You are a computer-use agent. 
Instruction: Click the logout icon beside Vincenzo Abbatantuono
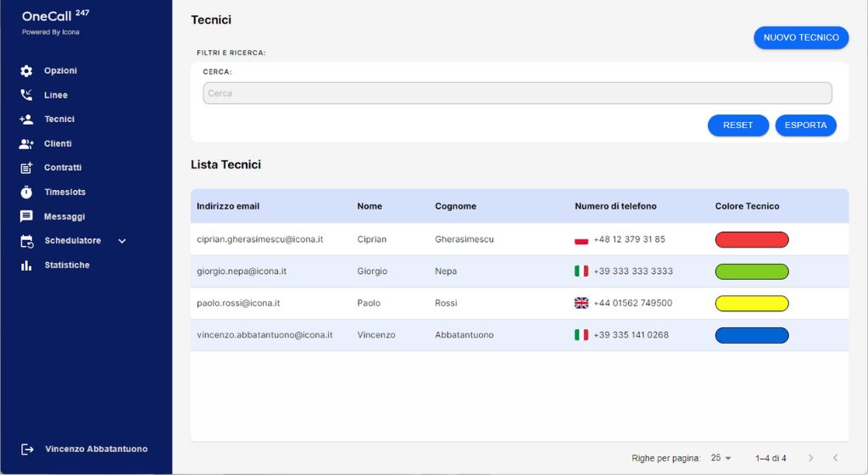[x=27, y=449]
